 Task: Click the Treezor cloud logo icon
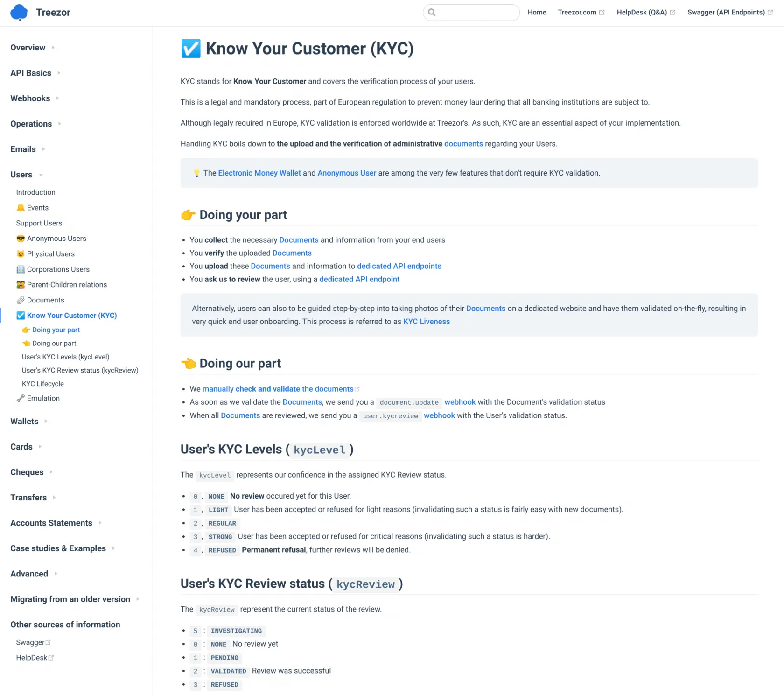(x=19, y=13)
